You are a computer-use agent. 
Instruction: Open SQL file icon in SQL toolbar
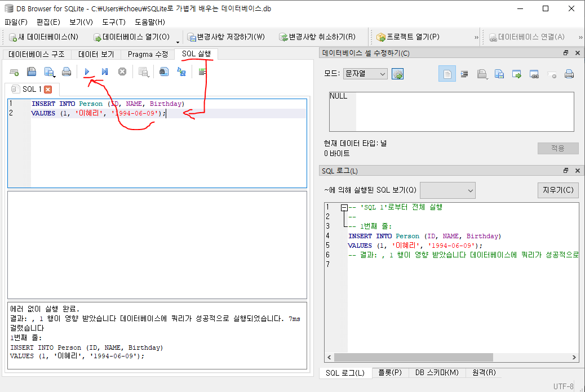(32, 72)
